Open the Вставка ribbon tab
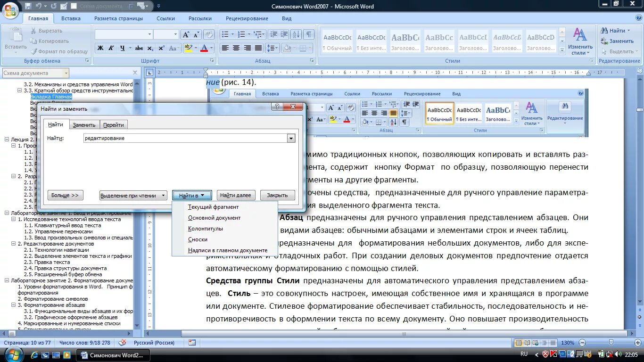This screenshot has width=644, height=362. (71, 18)
